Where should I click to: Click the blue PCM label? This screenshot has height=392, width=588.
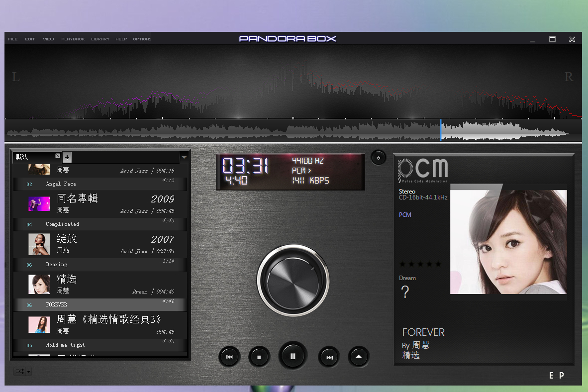(x=405, y=214)
